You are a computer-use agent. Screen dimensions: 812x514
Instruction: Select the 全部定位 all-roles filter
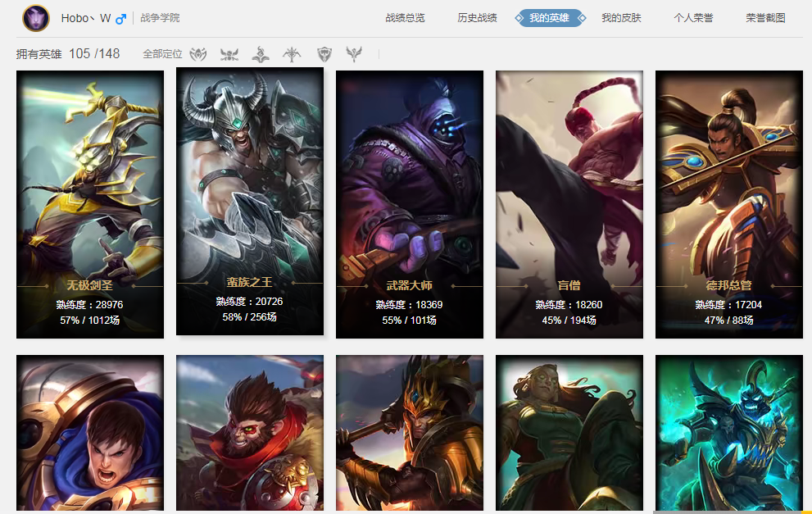click(x=162, y=54)
